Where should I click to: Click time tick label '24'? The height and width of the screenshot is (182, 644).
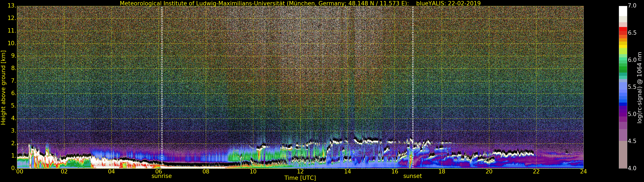tap(583, 172)
